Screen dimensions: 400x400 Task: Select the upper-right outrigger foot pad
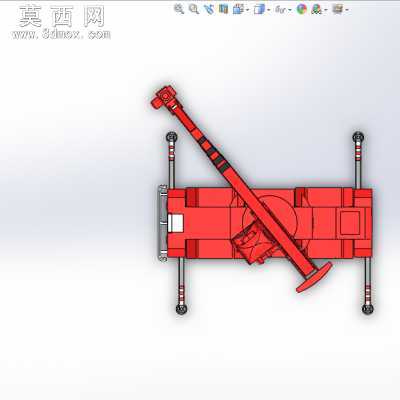[x=358, y=137]
